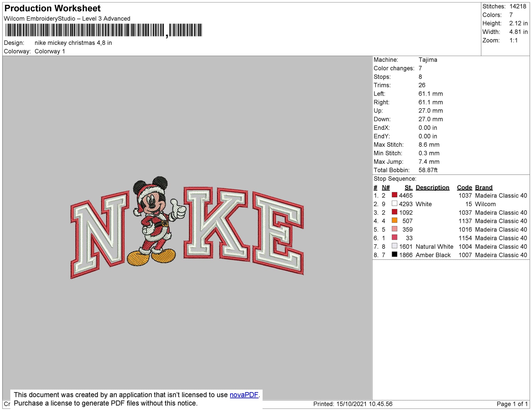Click the Trims value '26'
The image size is (532, 411).
coord(422,85)
